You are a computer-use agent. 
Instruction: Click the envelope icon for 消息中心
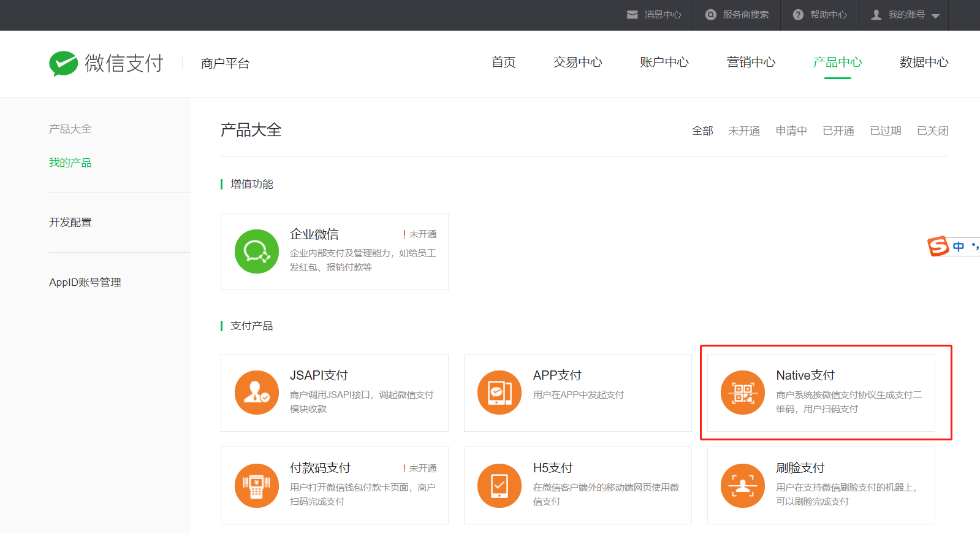click(x=632, y=15)
